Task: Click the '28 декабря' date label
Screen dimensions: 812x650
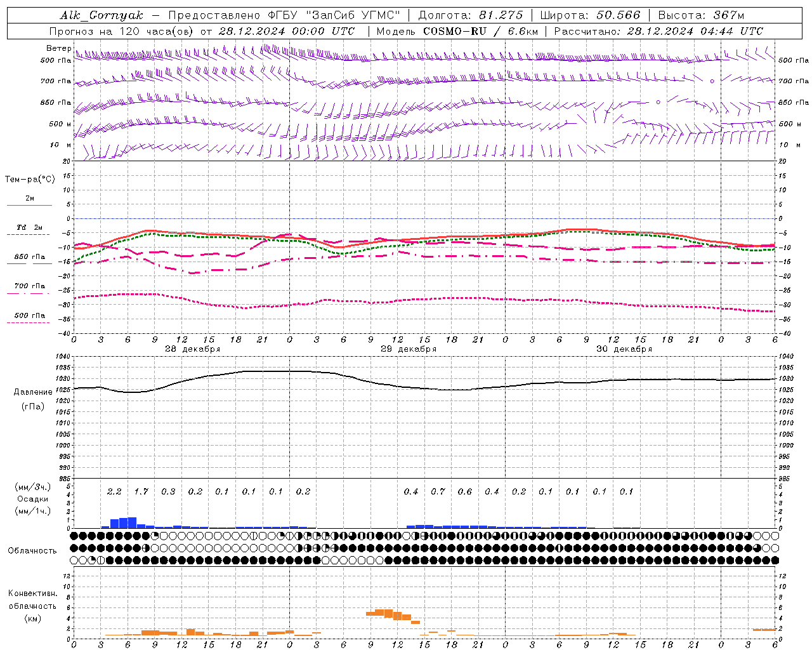Action: point(193,349)
